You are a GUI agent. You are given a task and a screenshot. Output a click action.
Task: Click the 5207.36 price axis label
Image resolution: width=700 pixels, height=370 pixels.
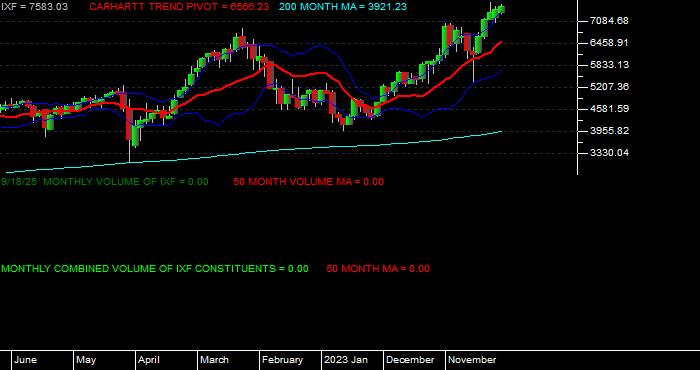pos(609,87)
